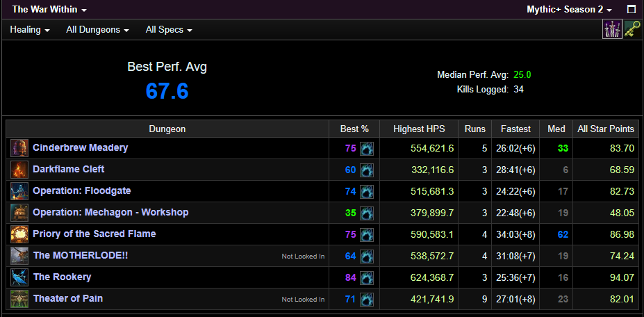
Task: Click spec icon in Operation: Floodgate row
Action: click(x=367, y=191)
